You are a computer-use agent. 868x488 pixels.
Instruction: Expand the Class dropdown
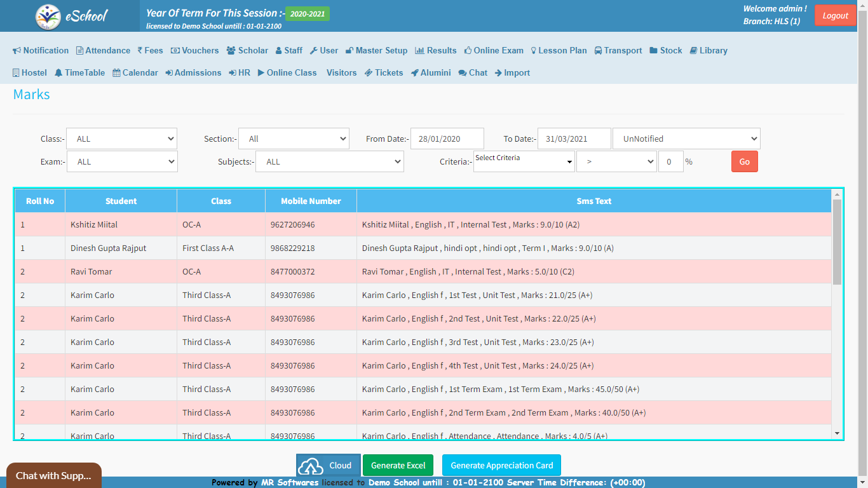pos(121,139)
